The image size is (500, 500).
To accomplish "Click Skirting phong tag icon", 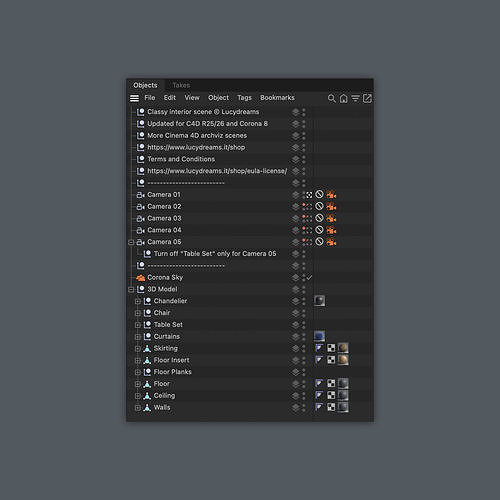I will (x=319, y=348).
